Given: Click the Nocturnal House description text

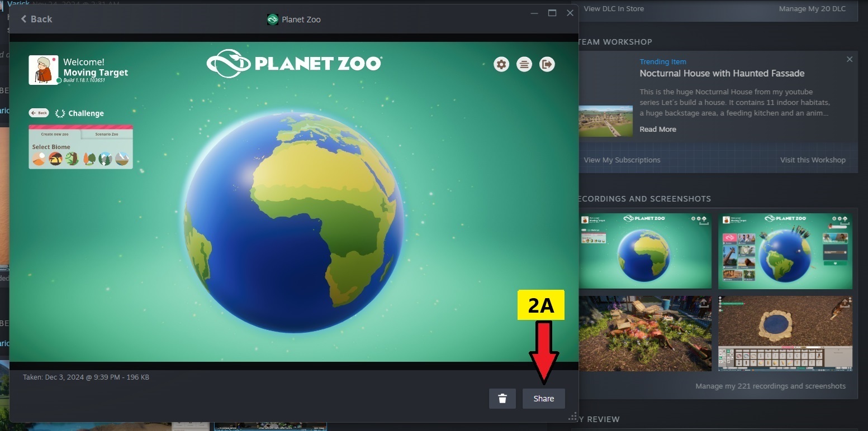Looking at the screenshot, I should [x=734, y=102].
